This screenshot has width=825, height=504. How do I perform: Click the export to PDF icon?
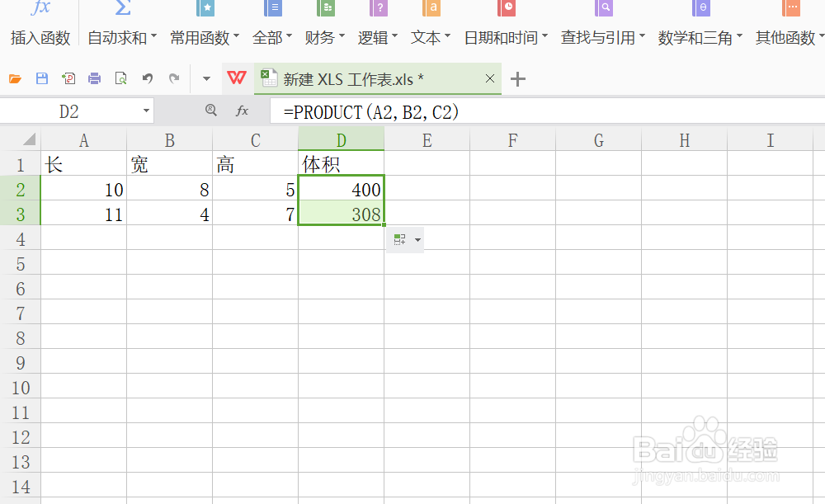[68, 79]
